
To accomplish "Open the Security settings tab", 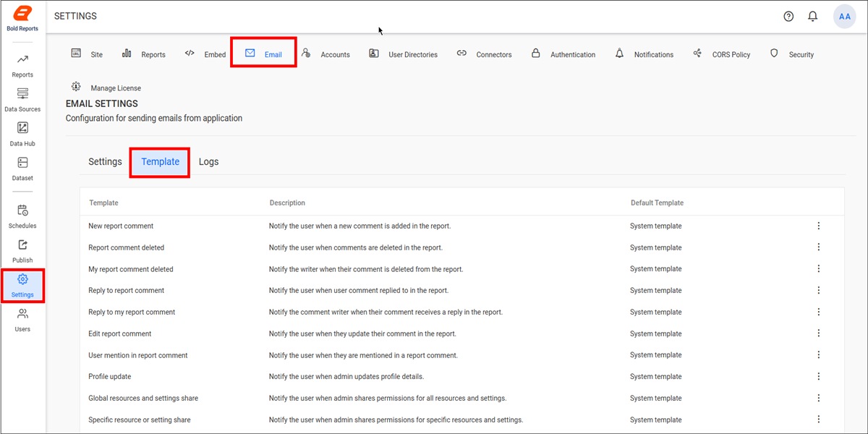I will (791, 54).
